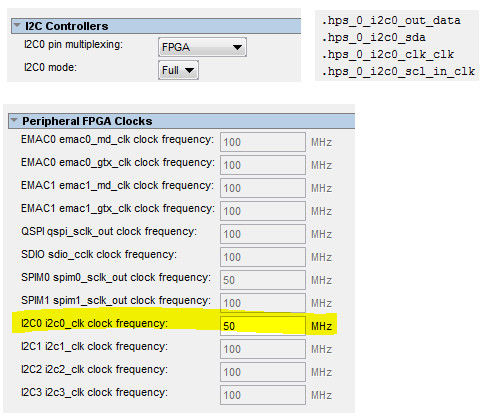This screenshot has width=489, height=420.
Task: Click the I2C0 i2c0_clk frequency field
Action: click(x=263, y=326)
